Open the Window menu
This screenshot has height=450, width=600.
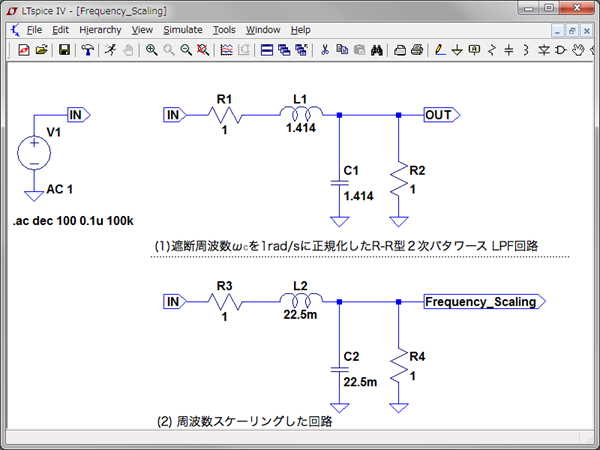click(x=263, y=30)
